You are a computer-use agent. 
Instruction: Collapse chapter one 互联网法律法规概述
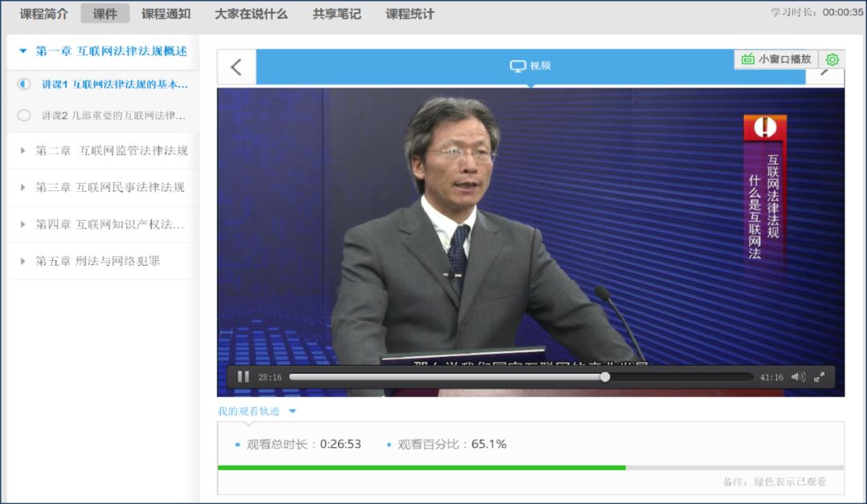coord(22,51)
